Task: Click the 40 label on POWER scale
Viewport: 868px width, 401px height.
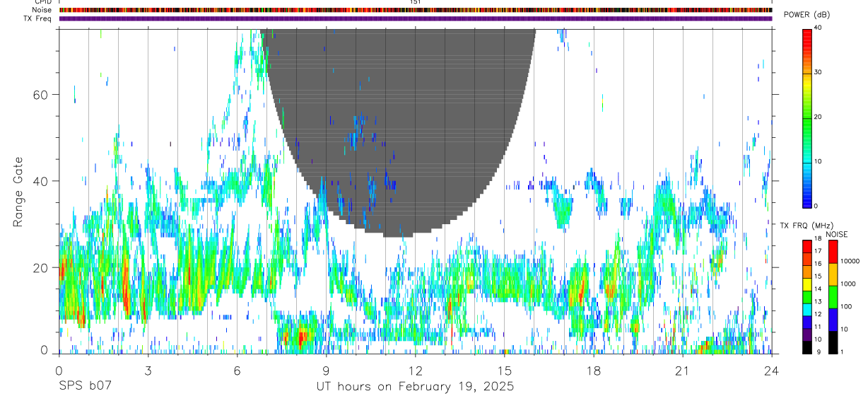Action: 818,28
